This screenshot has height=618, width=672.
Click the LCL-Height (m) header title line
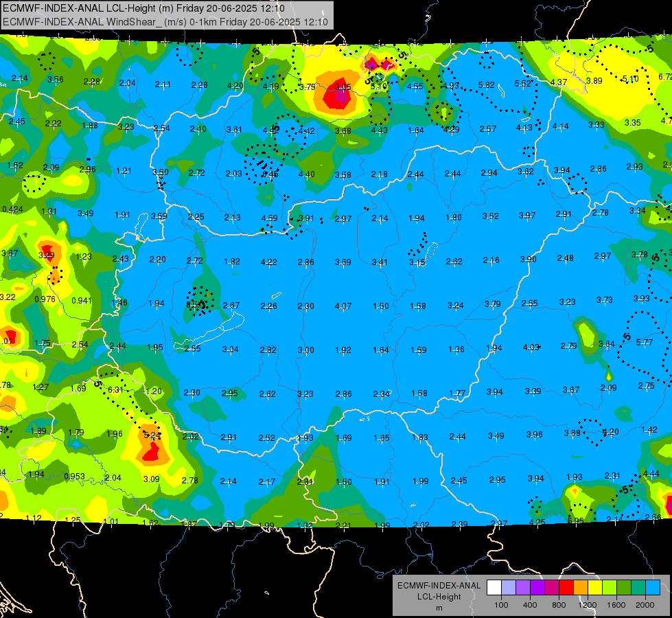pyautogui.click(x=143, y=8)
